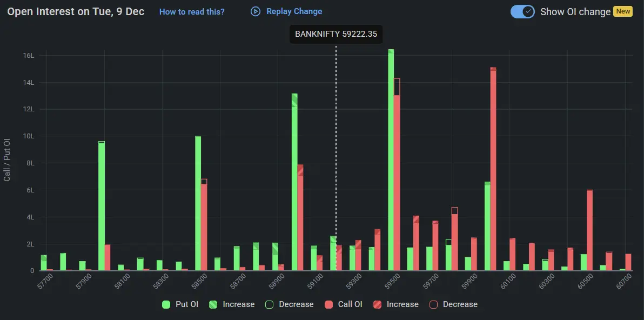Click the Replay Change button

(286, 11)
